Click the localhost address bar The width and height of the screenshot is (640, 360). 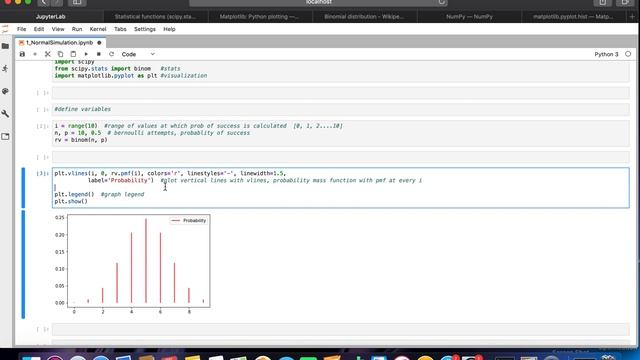(318, 2)
